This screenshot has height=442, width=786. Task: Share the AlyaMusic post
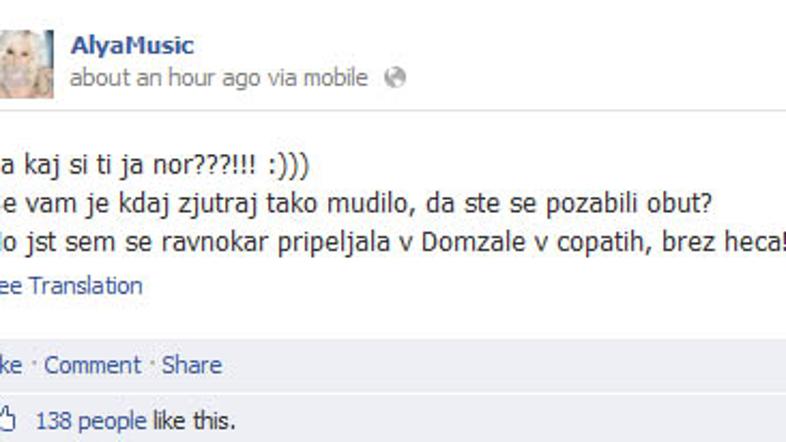(191, 365)
